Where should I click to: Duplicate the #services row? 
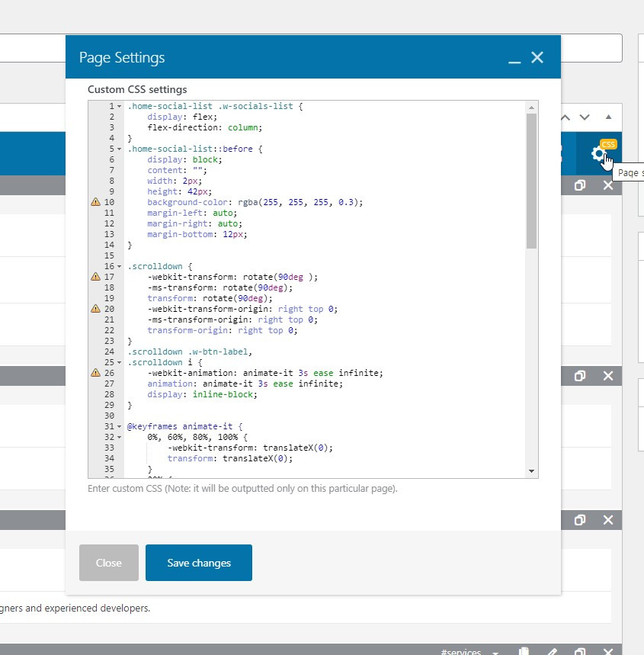pyautogui.click(x=580, y=652)
